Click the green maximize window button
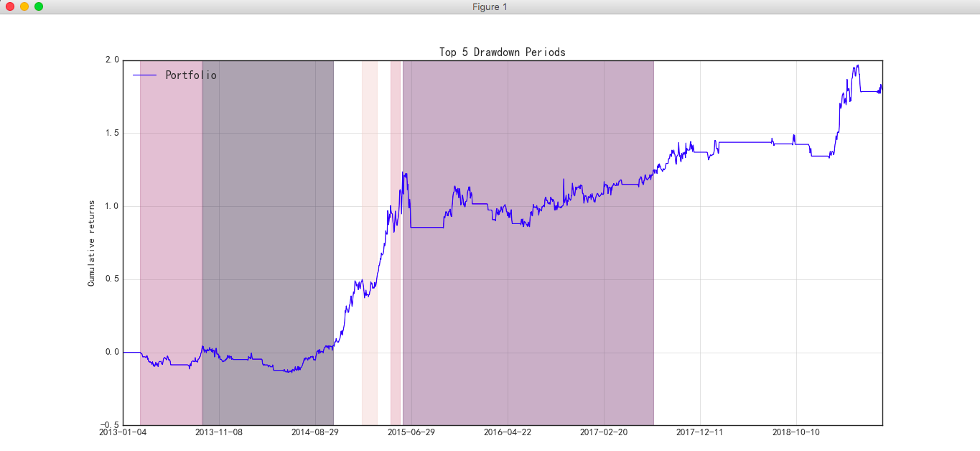 [39, 6]
